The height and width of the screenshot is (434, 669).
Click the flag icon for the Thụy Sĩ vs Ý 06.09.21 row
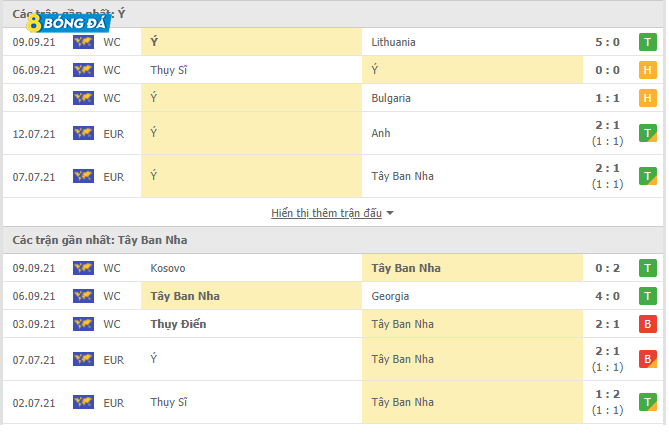click(x=83, y=70)
